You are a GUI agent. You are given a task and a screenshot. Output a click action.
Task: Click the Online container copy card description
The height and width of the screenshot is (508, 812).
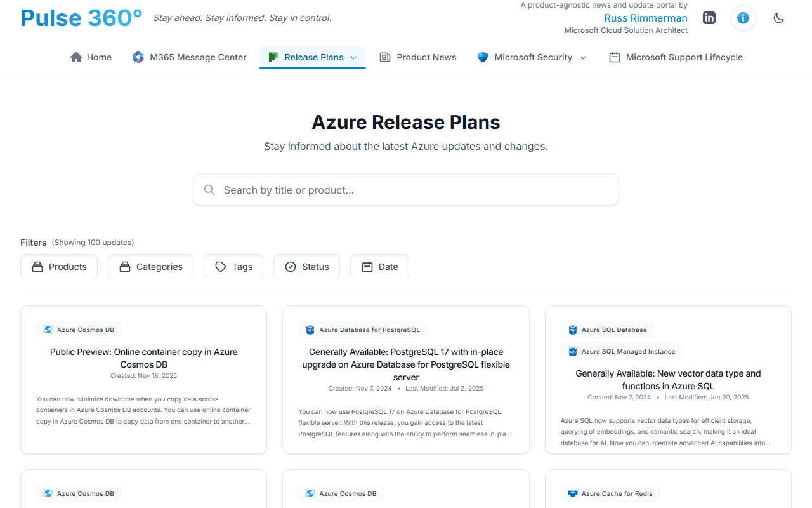pos(143,410)
